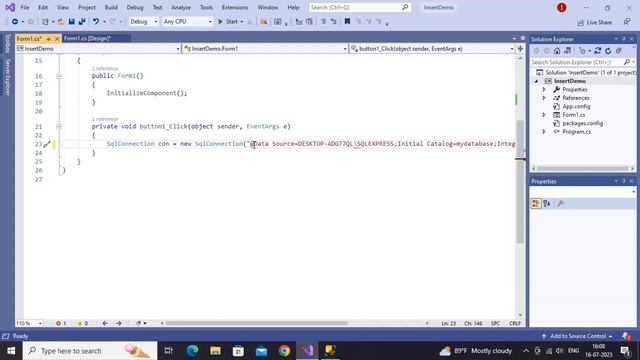
Task: Click the Search (Ctrl+Q) box
Action: pyautogui.click(x=359, y=7)
